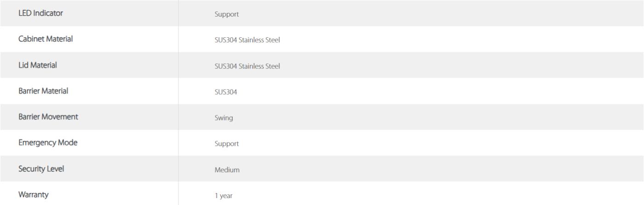
Task: Select the 1 year warranty value
Action: 224,196
